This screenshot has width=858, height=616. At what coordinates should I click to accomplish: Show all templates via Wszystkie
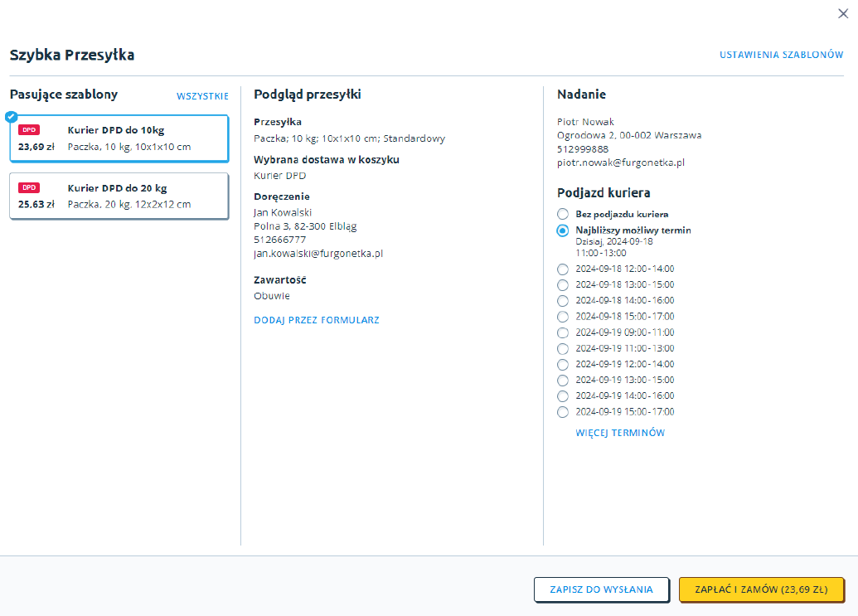(x=202, y=96)
